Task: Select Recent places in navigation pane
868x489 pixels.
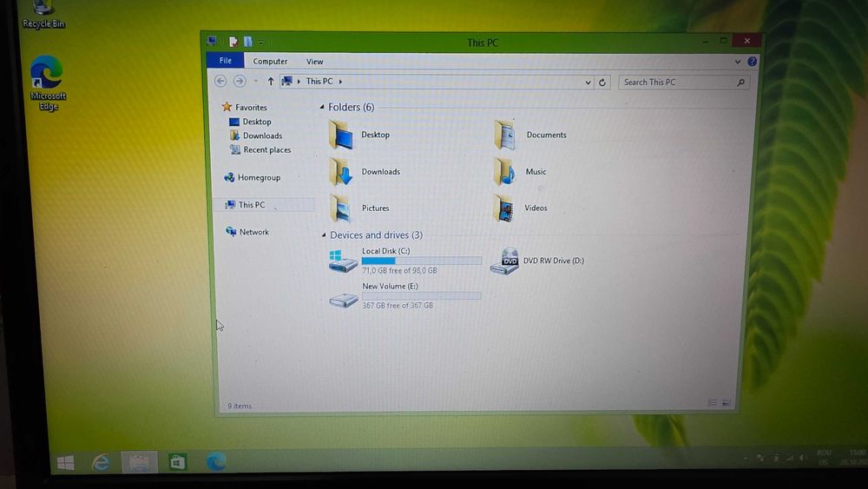Action: pos(260,150)
